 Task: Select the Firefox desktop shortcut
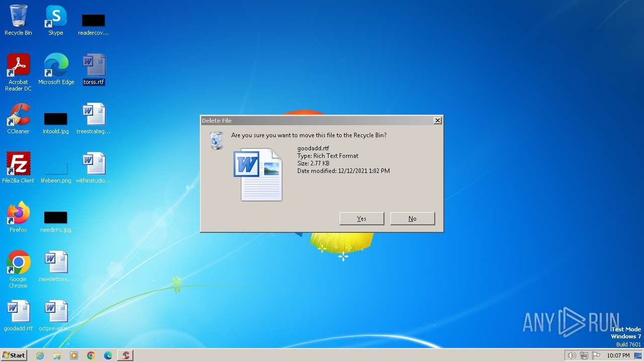18,217
